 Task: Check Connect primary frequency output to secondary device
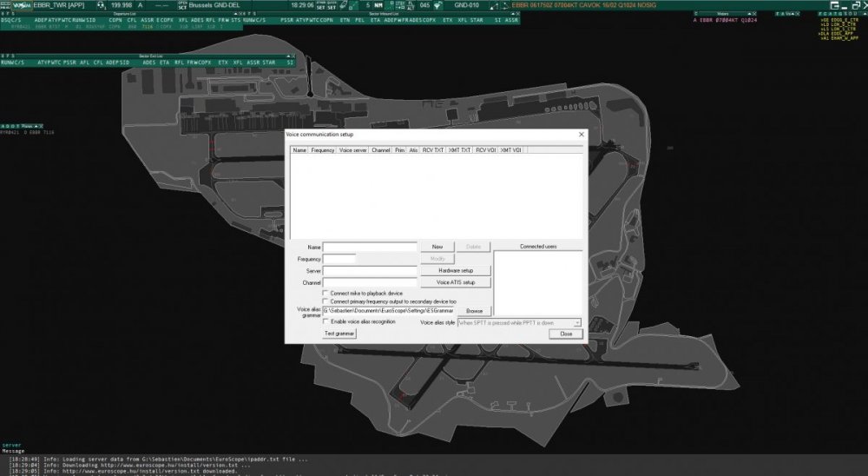325,301
